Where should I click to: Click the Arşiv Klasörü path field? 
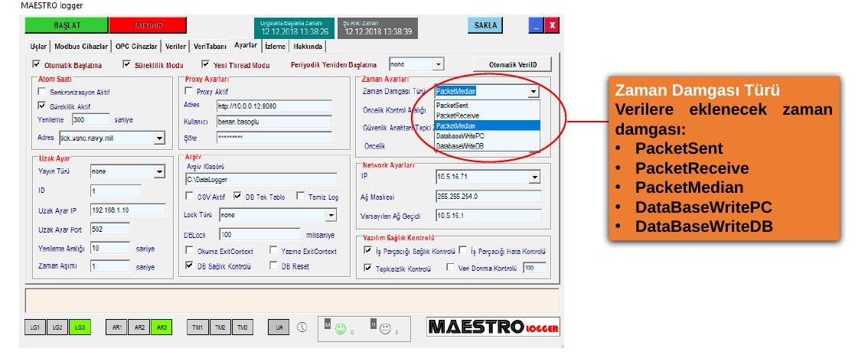pos(261,179)
